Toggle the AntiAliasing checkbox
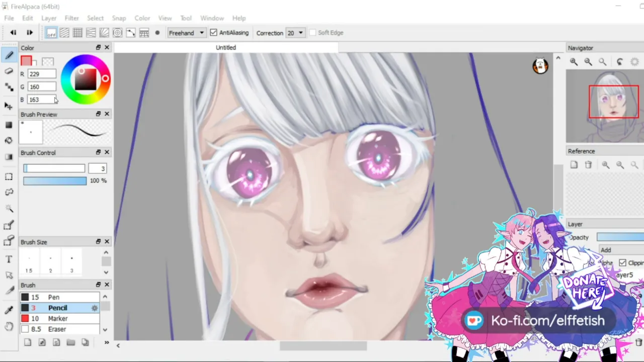Image resolution: width=644 pixels, height=362 pixels. pyautogui.click(x=213, y=33)
